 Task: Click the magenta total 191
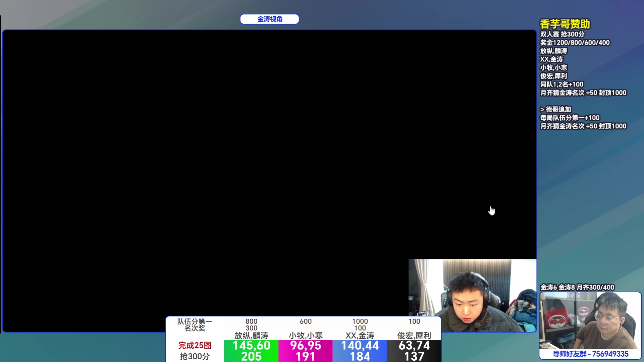tap(306, 356)
